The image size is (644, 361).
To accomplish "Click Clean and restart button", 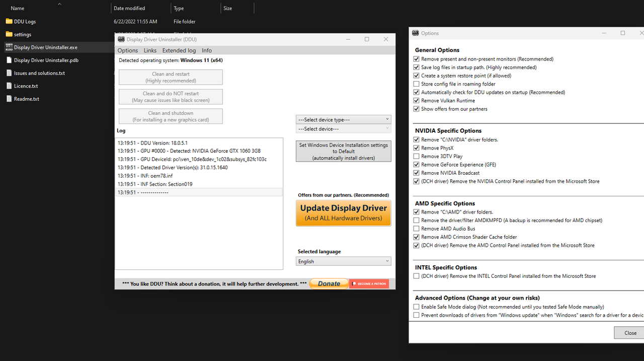I will pos(171,77).
